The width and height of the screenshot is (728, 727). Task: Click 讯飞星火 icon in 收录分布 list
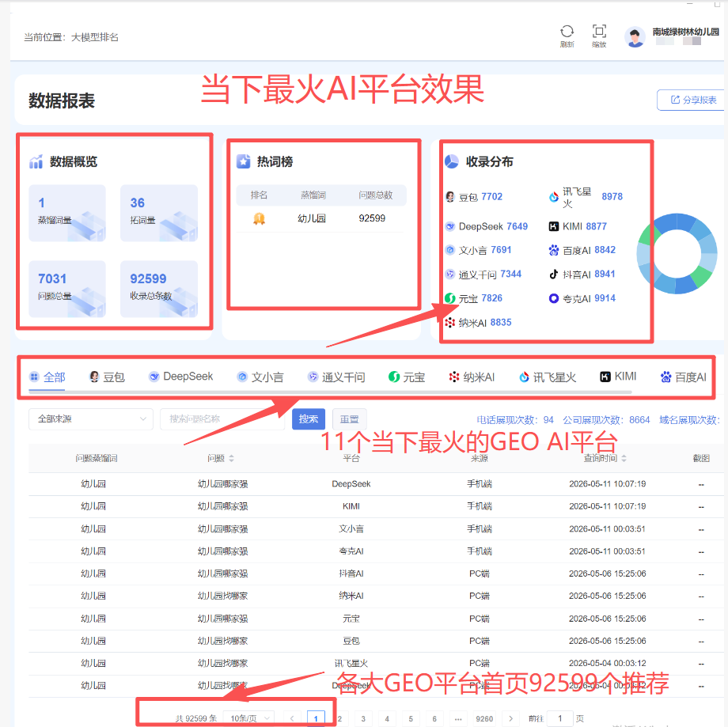click(x=553, y=197)
